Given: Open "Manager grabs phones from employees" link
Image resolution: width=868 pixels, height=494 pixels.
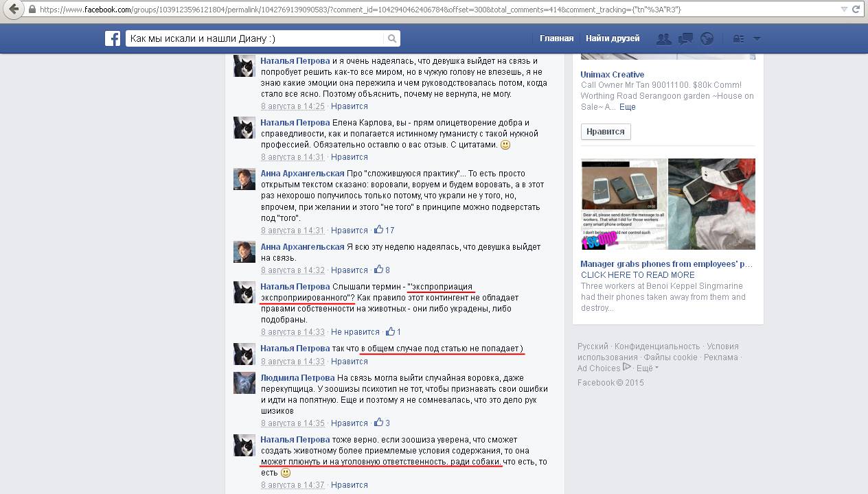Looking at the screenshot, I should [666, 264].
